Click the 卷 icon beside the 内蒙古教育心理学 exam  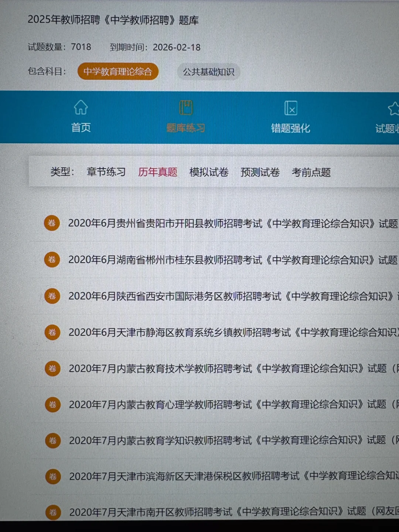coord(52,405)
